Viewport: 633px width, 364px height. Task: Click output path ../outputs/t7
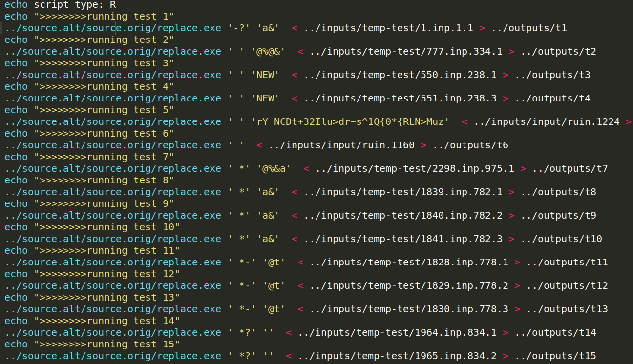(570, 168)
